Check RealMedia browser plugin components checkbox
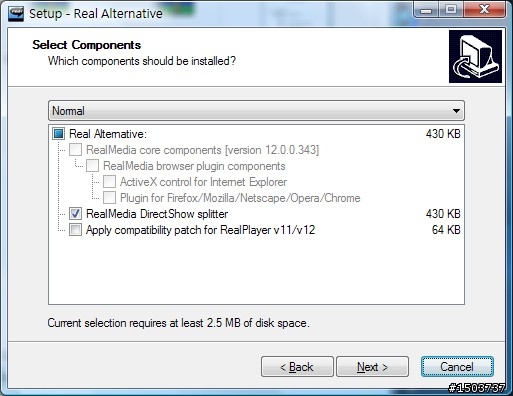Image resolution: width=513 pixels, height=396 pixels. pos(92,166)
